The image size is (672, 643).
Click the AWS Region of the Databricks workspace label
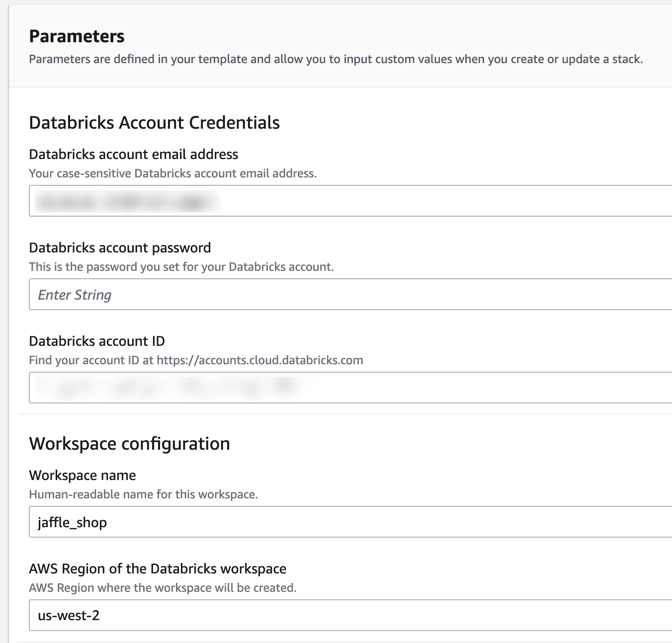coord(158,568)
